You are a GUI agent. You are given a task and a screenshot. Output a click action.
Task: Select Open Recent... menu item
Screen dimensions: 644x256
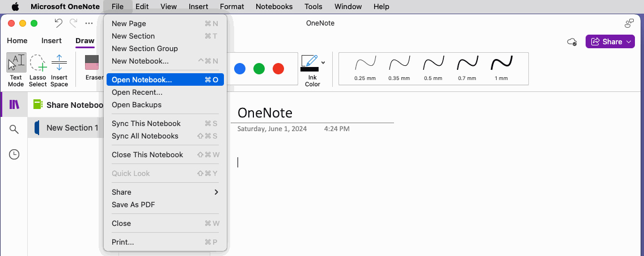pos(165,93)
